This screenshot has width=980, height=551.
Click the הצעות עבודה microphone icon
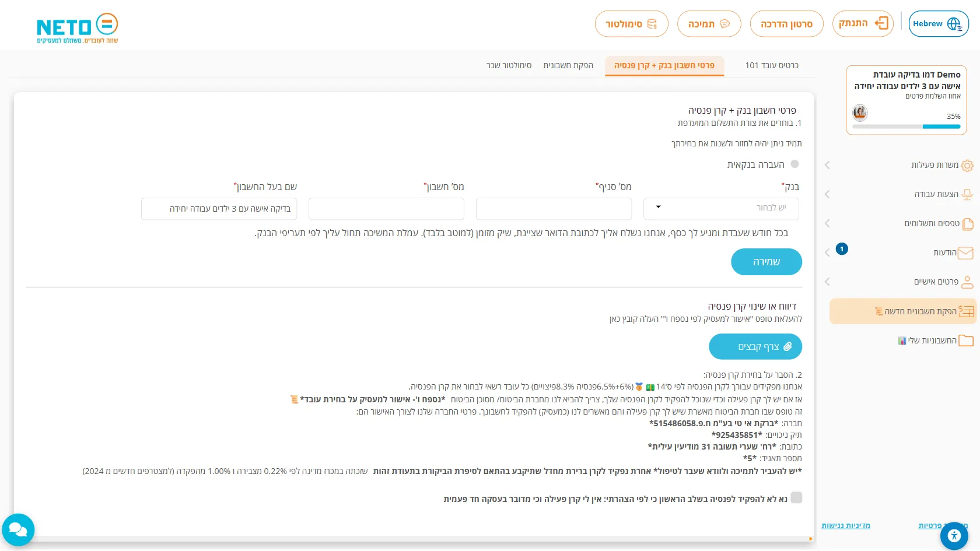click(967, 194)
